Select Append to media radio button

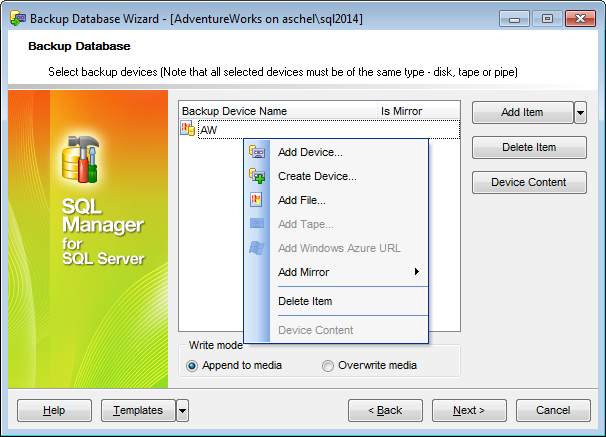pyautogui.click(x=192, y=366)
